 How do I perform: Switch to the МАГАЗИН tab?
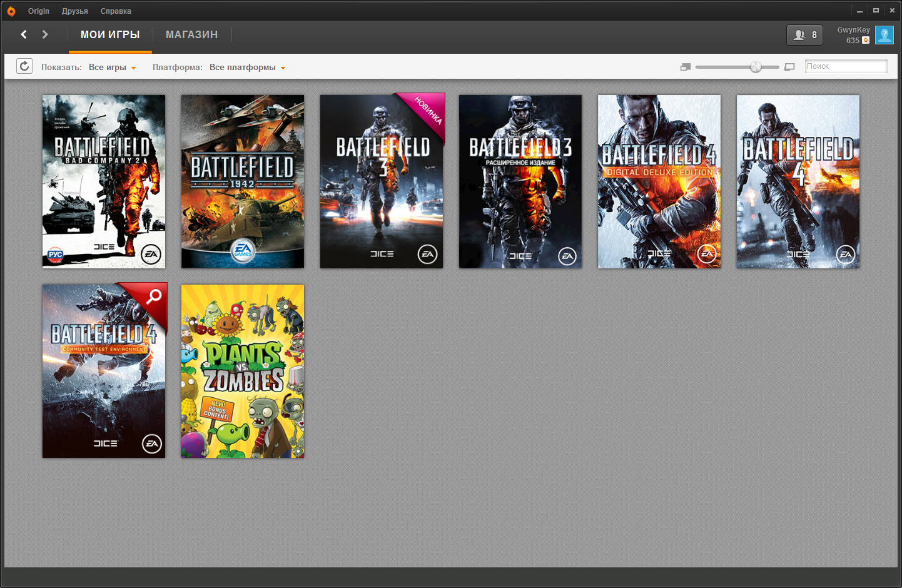coord(191,35)
